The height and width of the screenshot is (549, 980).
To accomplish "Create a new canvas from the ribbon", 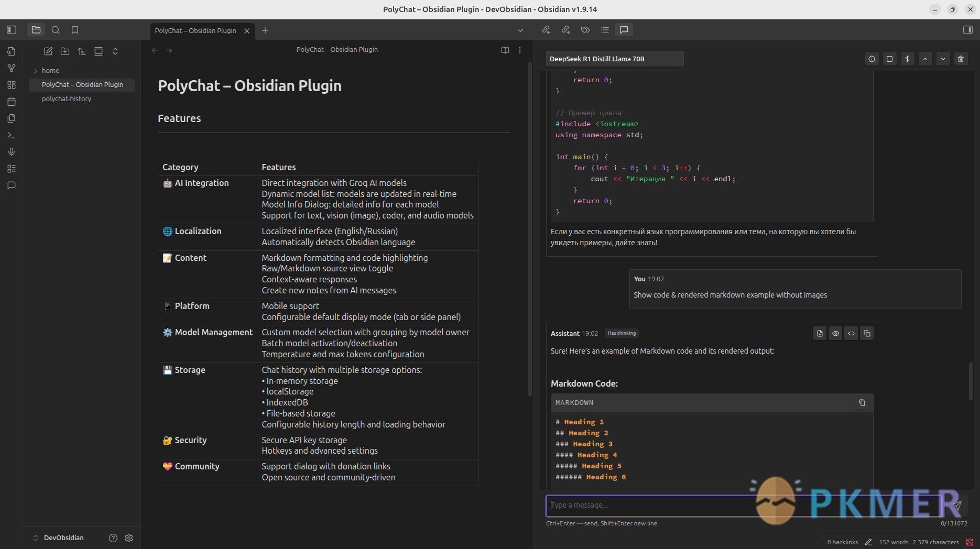I will 12,85.
